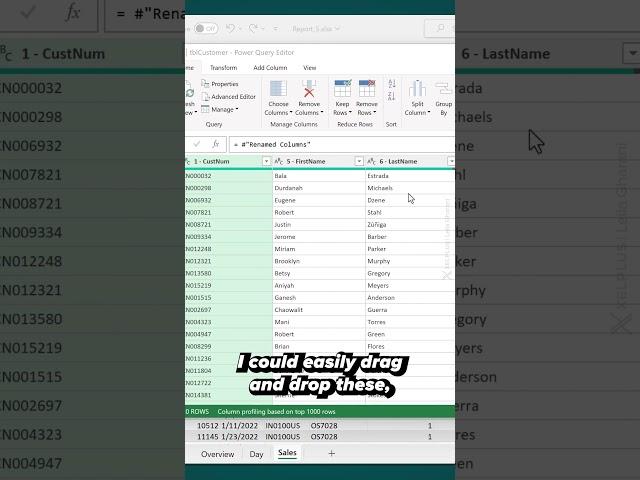Select the Overview worksheet tab
Image resolution: width=640 pixels, height=480 pixels.
217,454
